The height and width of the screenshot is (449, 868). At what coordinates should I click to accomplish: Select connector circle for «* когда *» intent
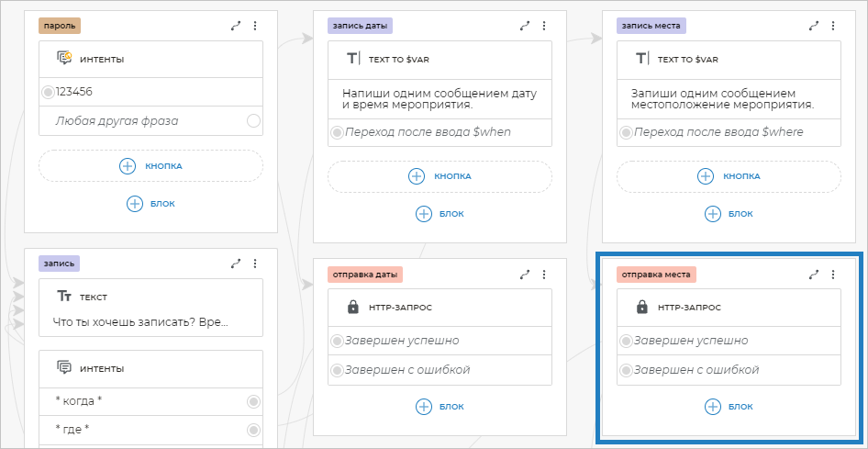click(254, 401)
